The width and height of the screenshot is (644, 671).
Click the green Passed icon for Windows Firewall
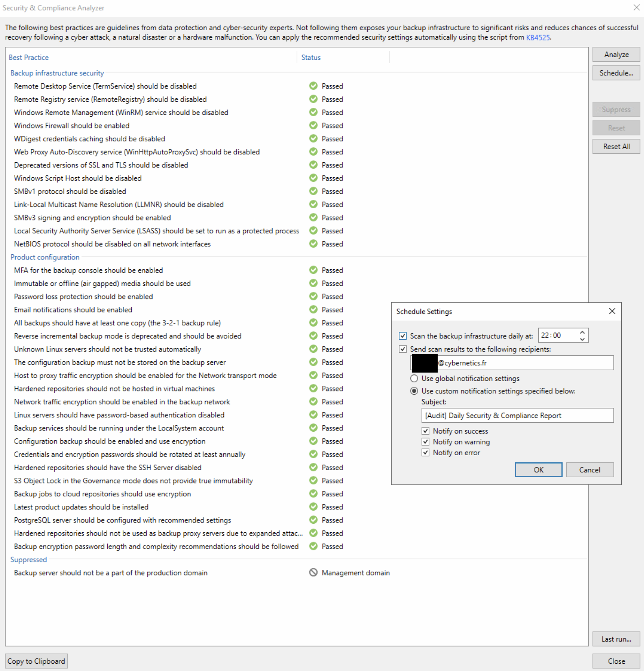313,125
